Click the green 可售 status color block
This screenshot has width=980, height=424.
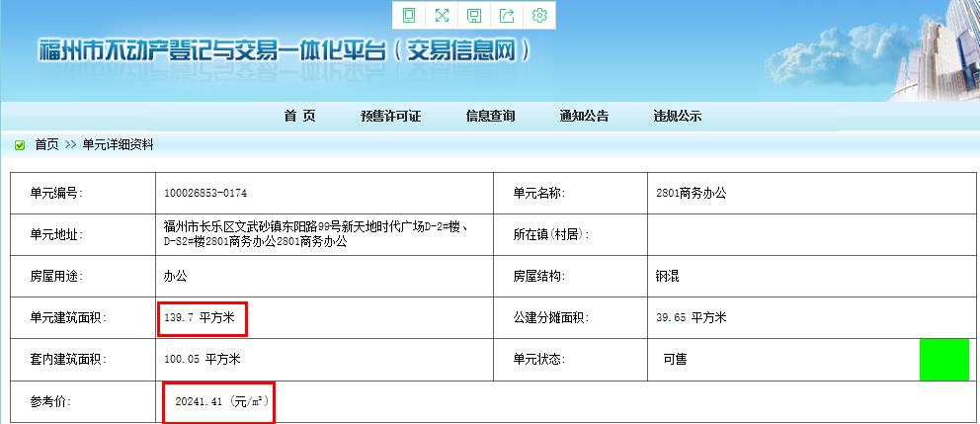(943, 360)
